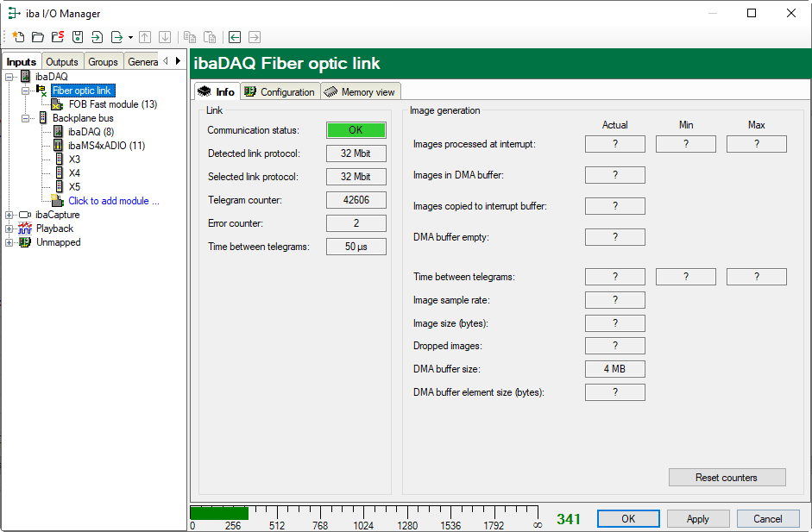Expand the ibaCapture tree node
This screenshot has height=532, width=812.
9,215
